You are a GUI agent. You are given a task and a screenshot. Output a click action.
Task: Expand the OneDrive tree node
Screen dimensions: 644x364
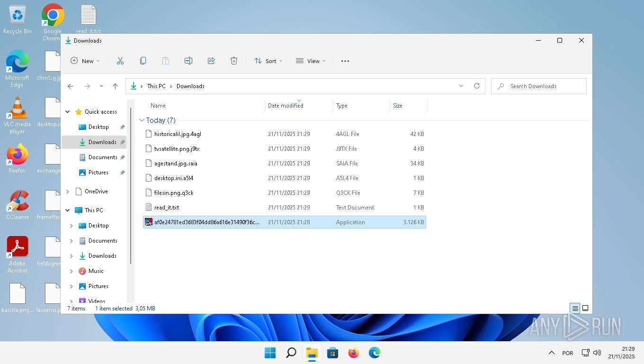68,191
